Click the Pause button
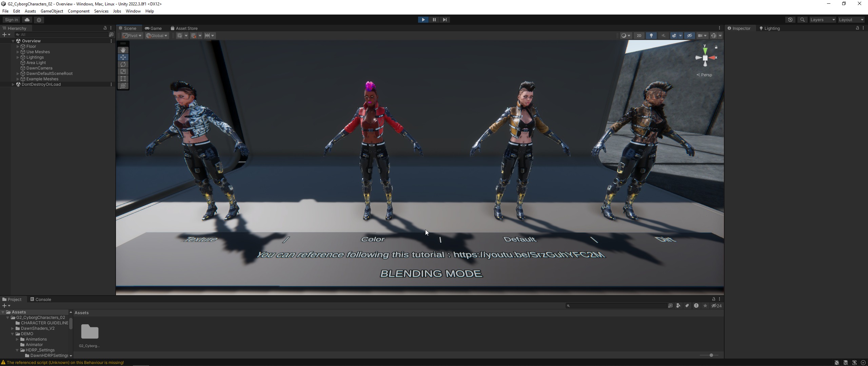 tap(434, 20)
